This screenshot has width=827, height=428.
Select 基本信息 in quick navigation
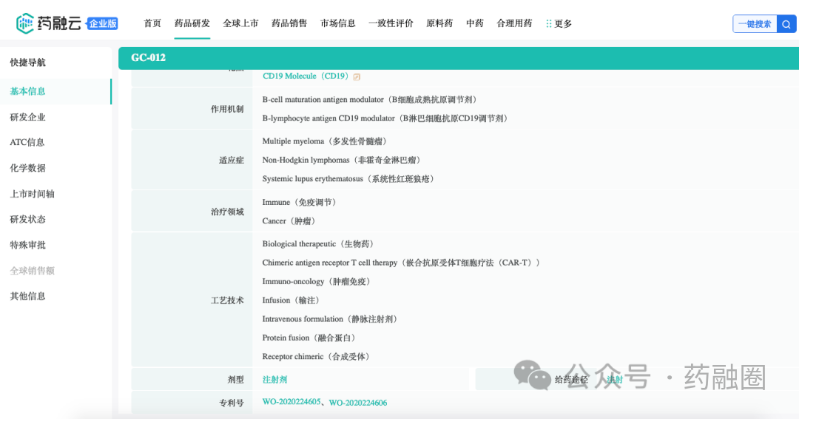(x=27, y=91)
